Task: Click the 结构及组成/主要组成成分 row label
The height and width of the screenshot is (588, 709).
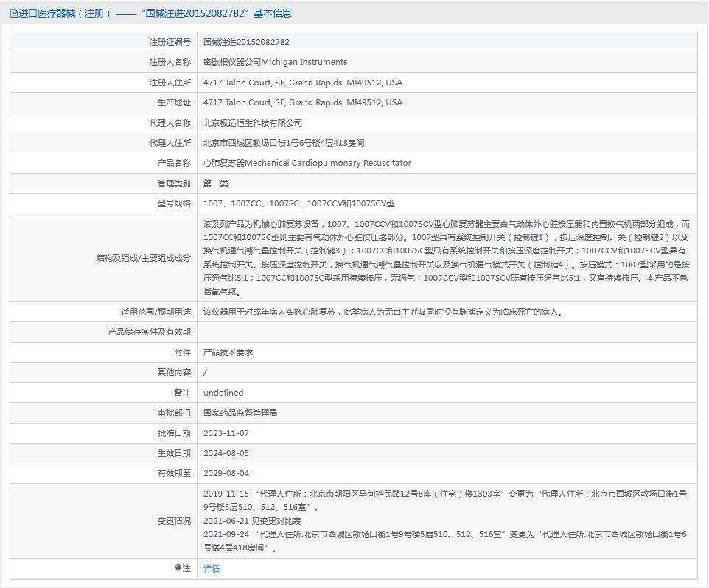Action: [143, 258]
